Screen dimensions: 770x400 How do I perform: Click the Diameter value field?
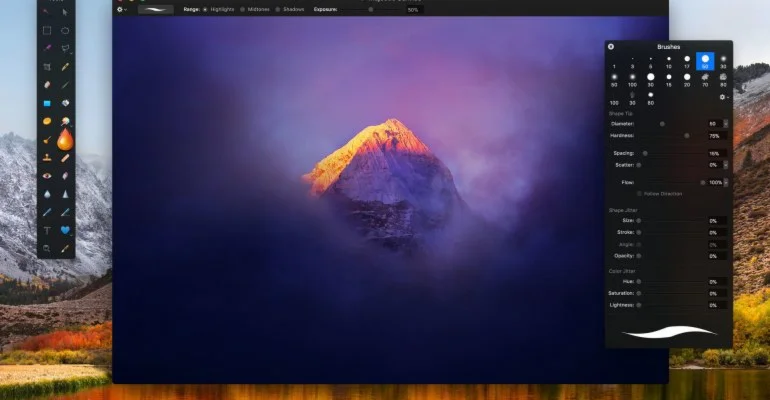pyautogui.click(x=715, y=124)
